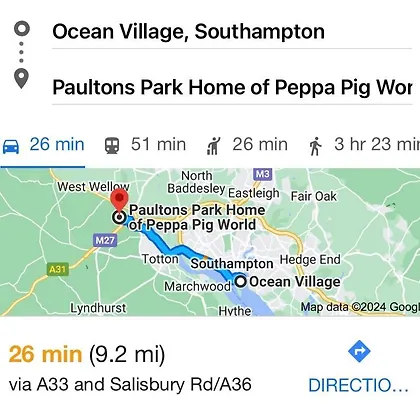Open the 26 min driving tab
This screenshot has height=420, width=420.
(43, 146)
